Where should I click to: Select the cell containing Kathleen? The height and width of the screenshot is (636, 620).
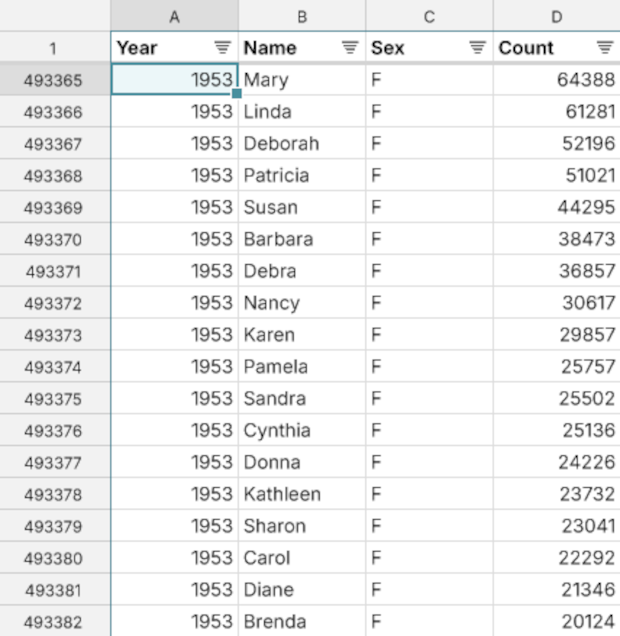302,494
